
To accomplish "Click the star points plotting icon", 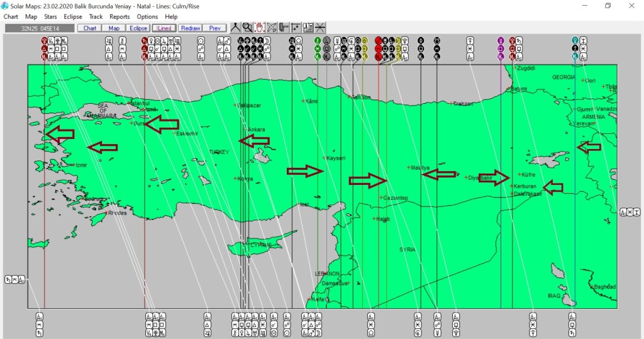I will click(296, 28).
